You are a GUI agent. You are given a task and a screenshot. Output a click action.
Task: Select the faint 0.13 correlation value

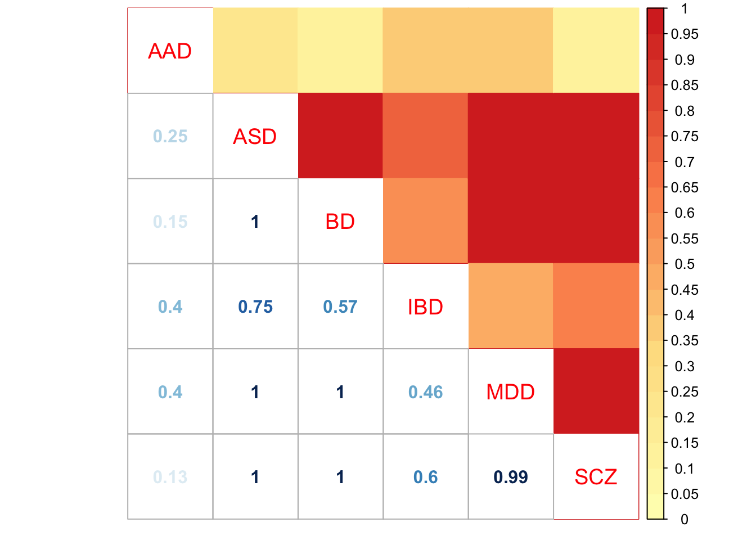pyautogui.click(x=170, y=477)
